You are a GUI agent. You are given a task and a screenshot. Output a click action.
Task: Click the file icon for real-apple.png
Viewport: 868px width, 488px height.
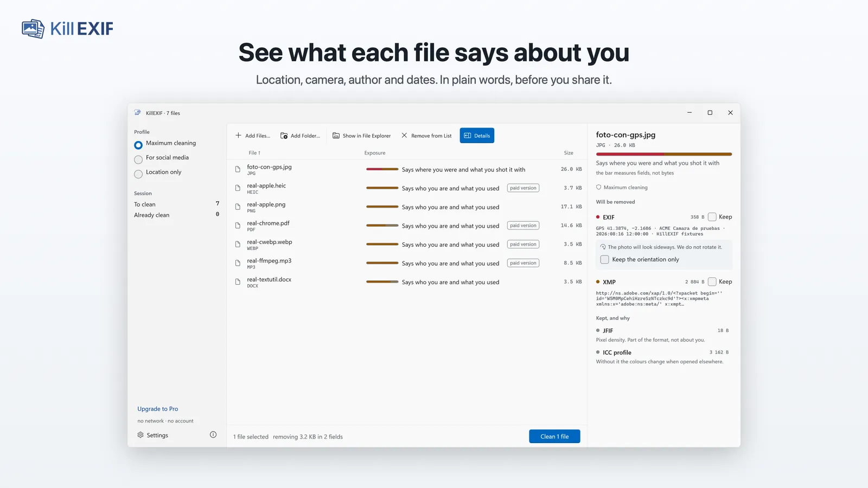(x=238, y=207)
